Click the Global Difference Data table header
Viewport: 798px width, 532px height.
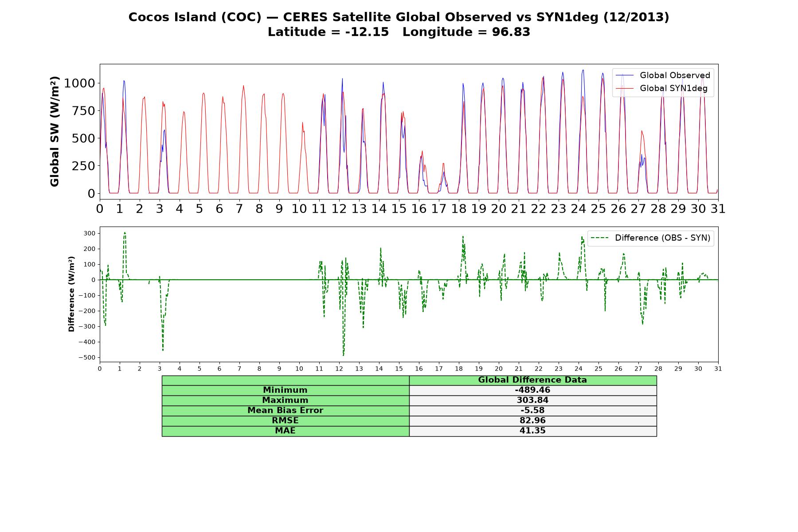(532, 380)
